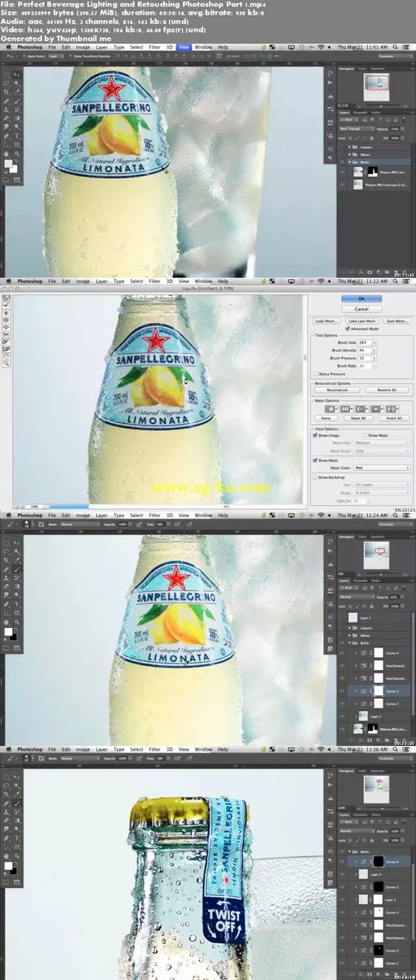Open Layer menu in 11:24 AM screenshot
416x980 pixels.
point(102,515)
